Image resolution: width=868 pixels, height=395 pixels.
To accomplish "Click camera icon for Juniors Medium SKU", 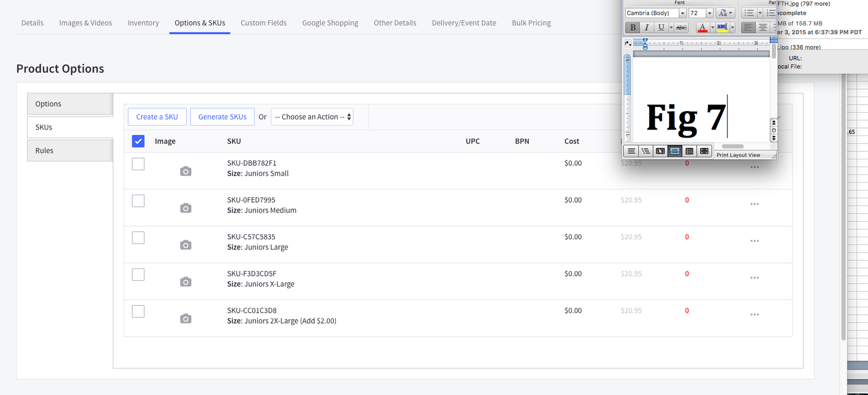I will click(x=186, y=208).
